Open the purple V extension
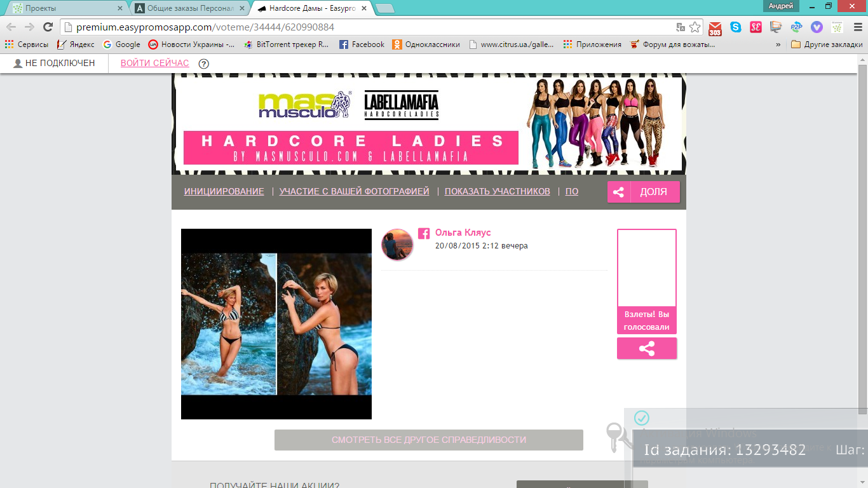Image resolution: width=868 pixels, height=488 pixels. point(817,27)
